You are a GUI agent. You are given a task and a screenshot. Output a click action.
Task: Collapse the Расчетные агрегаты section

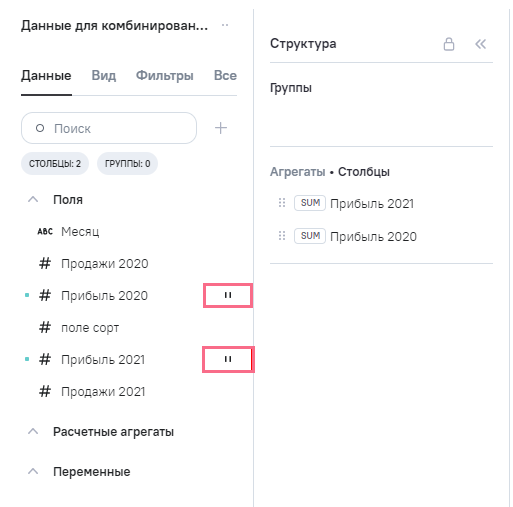click(x=33, y=431)
